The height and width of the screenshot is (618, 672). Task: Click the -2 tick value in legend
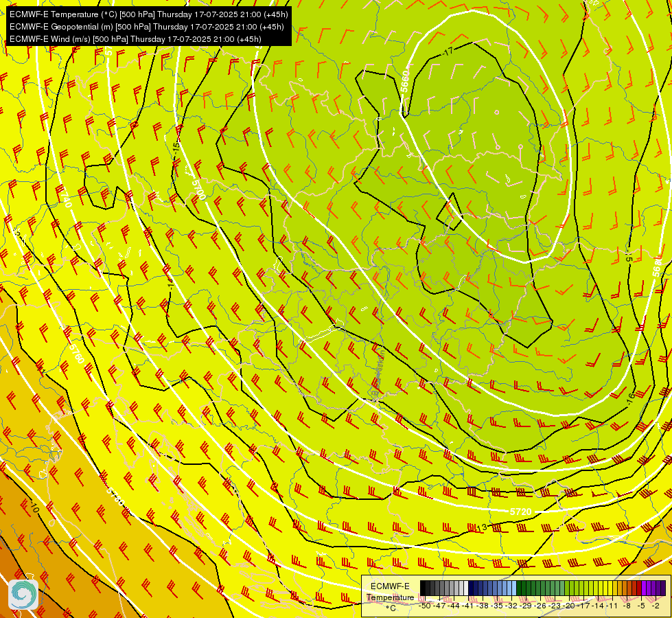point(656,606)
